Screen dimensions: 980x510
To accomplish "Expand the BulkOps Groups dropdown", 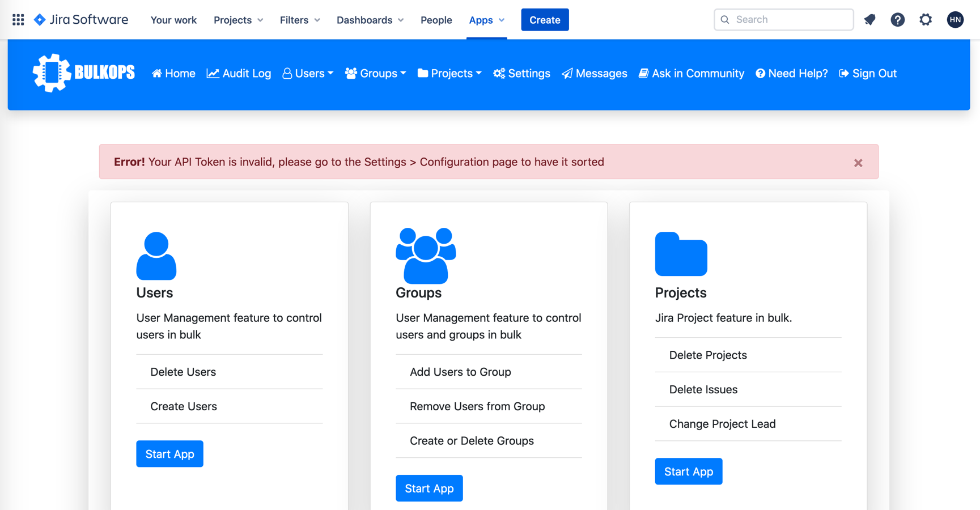I will tap(375, 74).
